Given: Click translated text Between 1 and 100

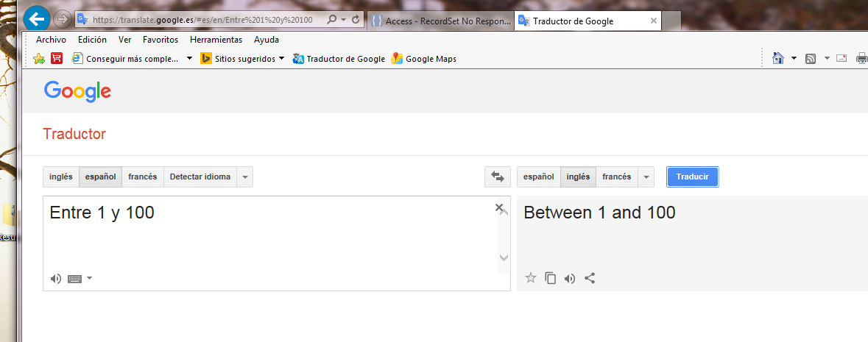Looking at the screenshot, I should [x=599, y=213].
